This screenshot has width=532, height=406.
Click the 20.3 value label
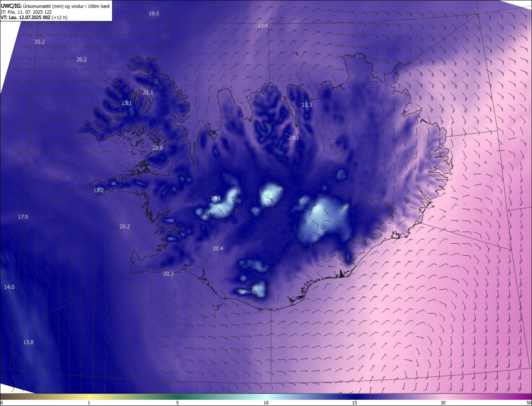pyautogui.click(x=168, y=274)
